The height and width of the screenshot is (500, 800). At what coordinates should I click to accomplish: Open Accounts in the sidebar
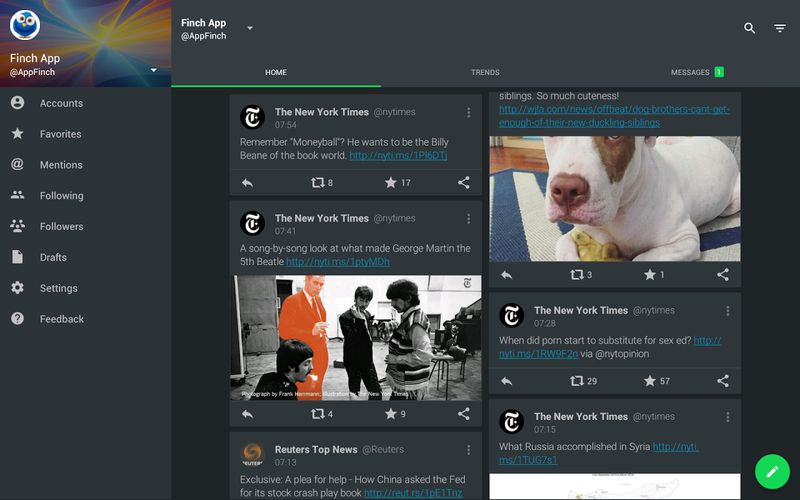tap(86, 103)
